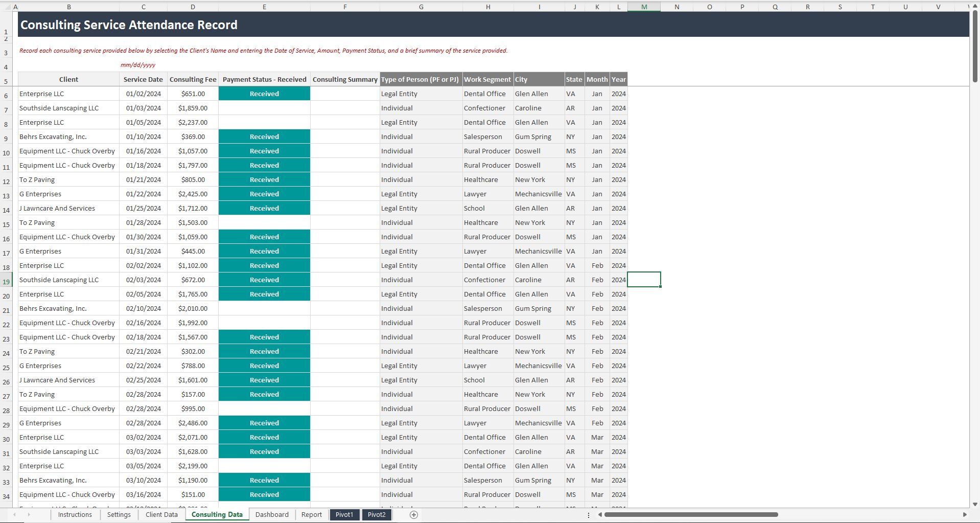Click the vertical scrollbar up arrow

point(975,6)
